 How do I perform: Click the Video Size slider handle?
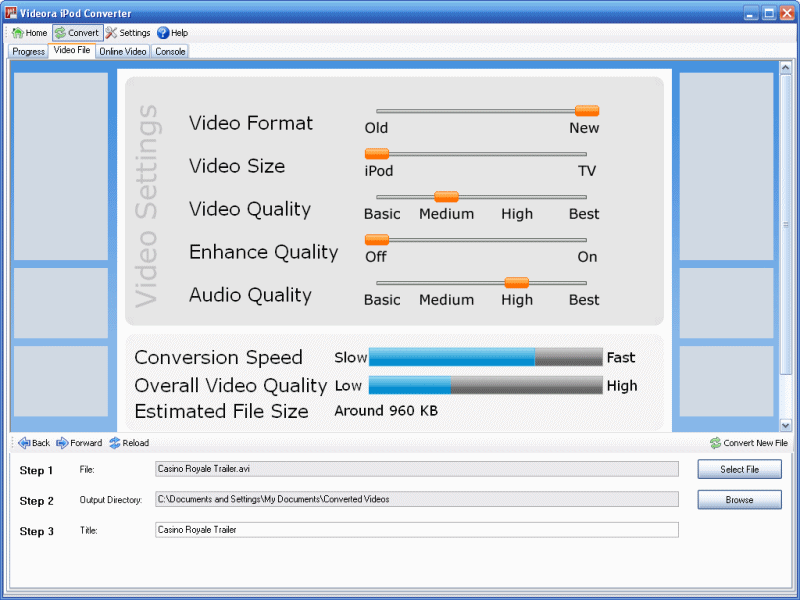point(377,154)
